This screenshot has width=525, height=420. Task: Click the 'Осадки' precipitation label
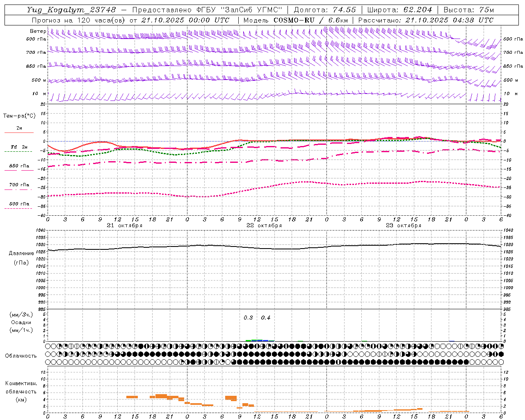point(21,322)
